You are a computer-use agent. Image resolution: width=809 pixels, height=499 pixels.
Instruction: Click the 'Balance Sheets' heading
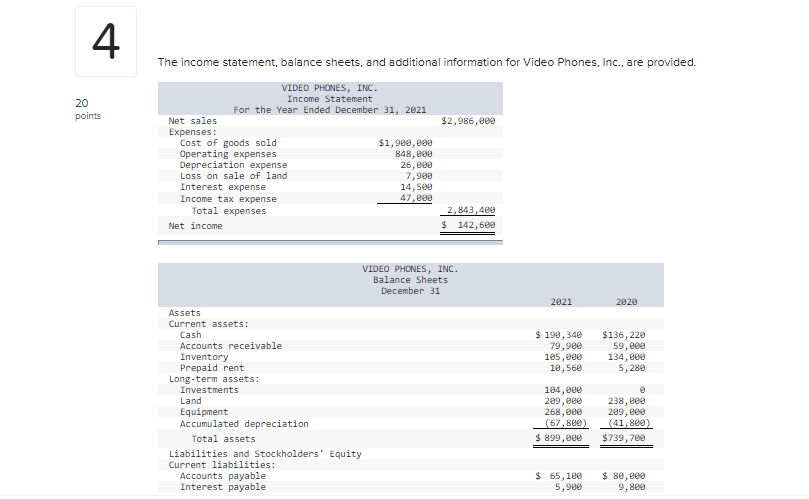tap(411, 280)
